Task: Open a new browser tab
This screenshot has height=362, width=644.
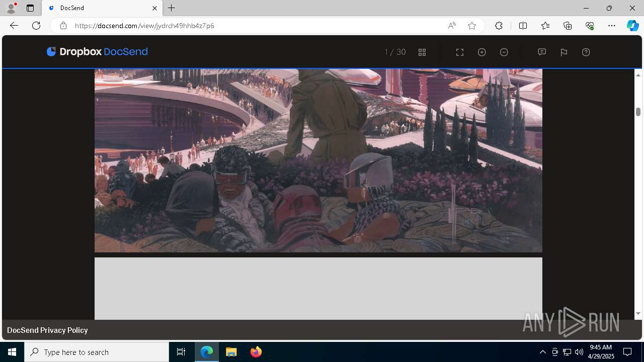Action: (172, 8)
